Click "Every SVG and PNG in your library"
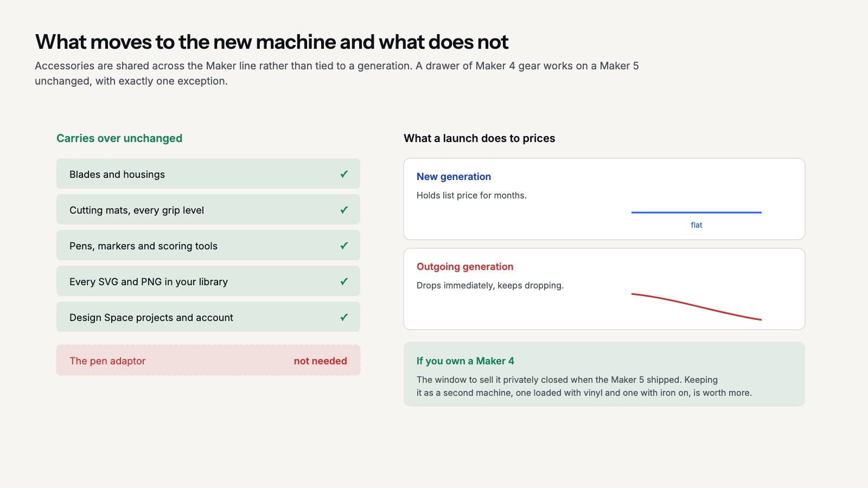This screenshot has height=488, width=868. 149,281
